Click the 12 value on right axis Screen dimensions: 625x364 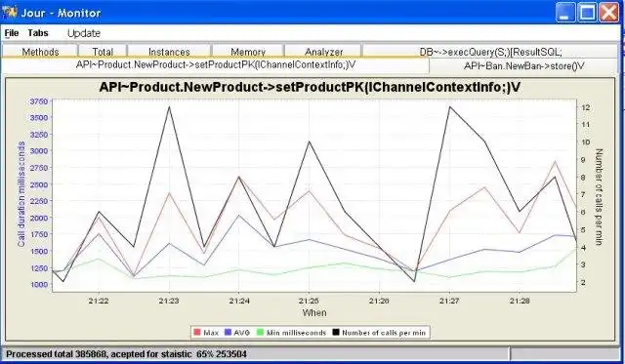[586, 107]
